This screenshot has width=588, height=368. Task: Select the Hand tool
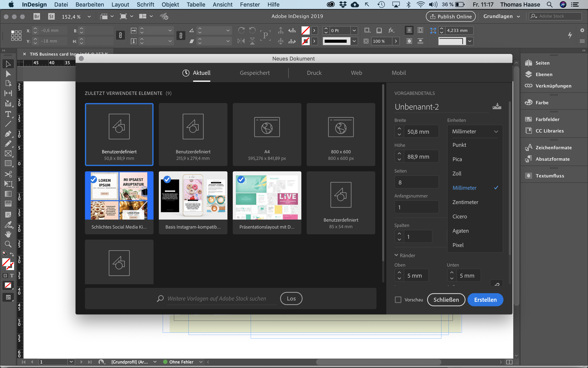[x=8, y=234]
